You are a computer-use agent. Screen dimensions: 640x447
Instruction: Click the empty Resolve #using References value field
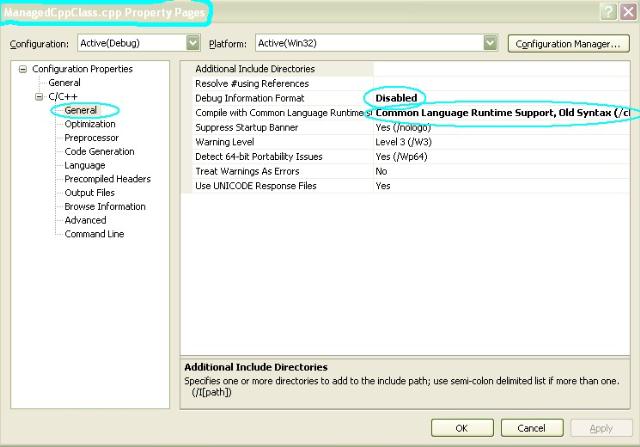click(502, 84)
